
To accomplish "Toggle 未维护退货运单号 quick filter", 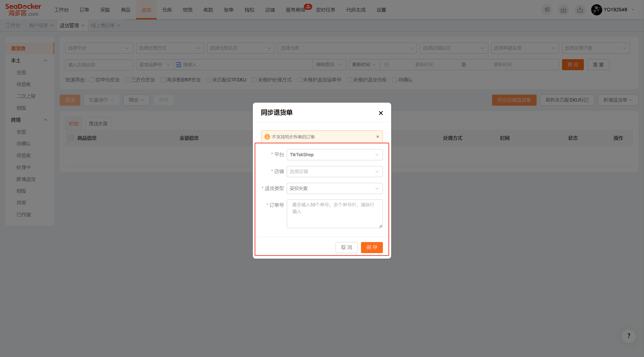I will point(299,80).
